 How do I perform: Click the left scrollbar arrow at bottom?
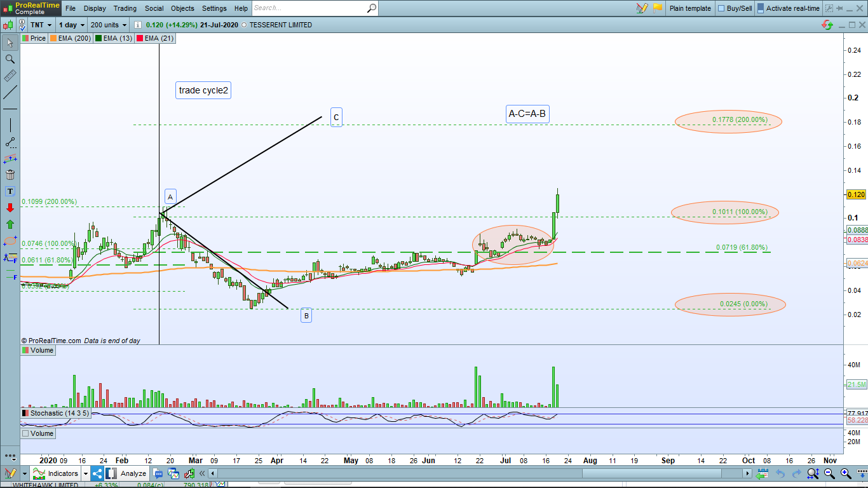(213, 473)
